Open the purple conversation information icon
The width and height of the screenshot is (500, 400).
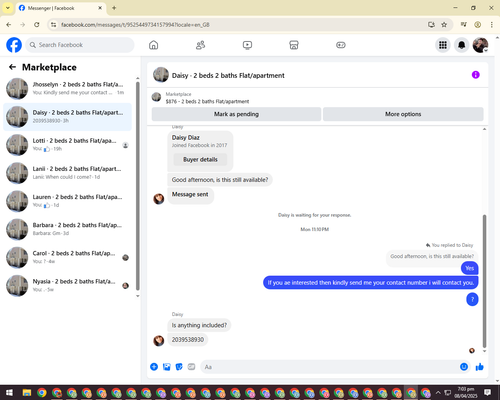tap(475, 75)
